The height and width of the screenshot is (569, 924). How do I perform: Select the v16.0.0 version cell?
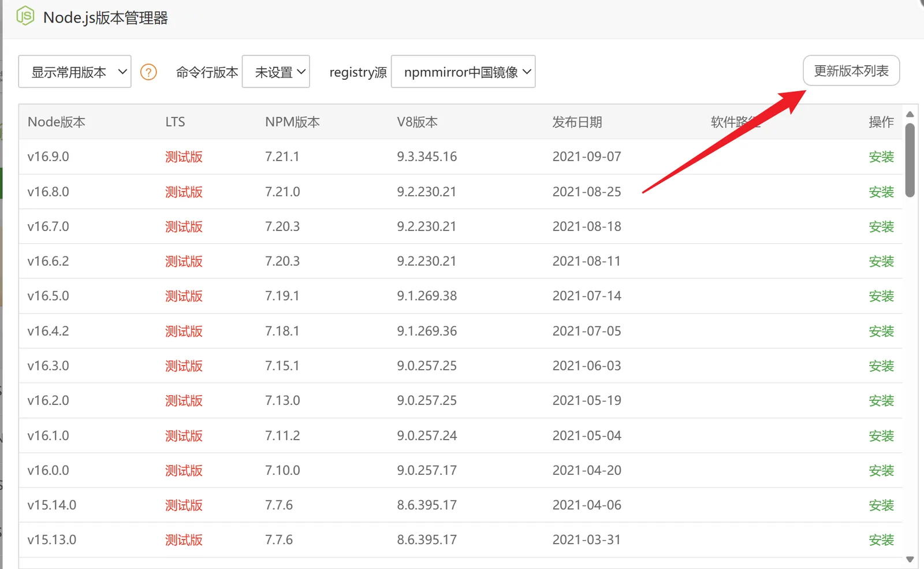pos(48,470)
